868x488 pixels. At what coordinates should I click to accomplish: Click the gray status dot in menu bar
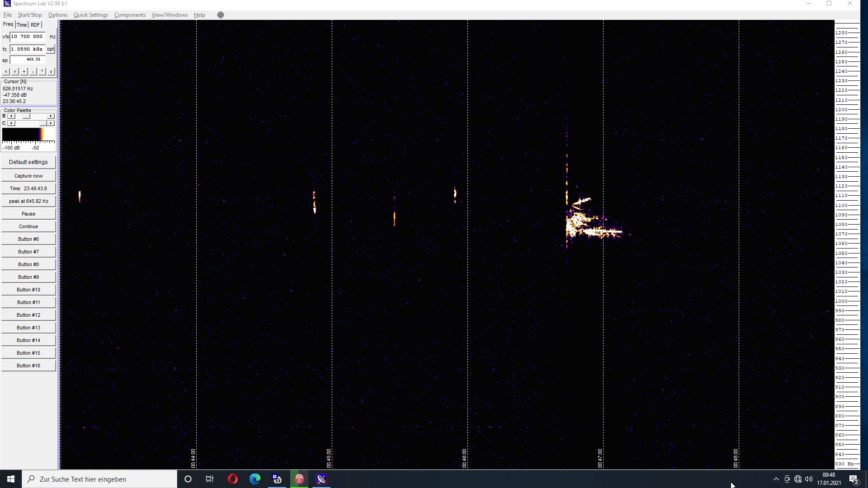tap(221, 15)
